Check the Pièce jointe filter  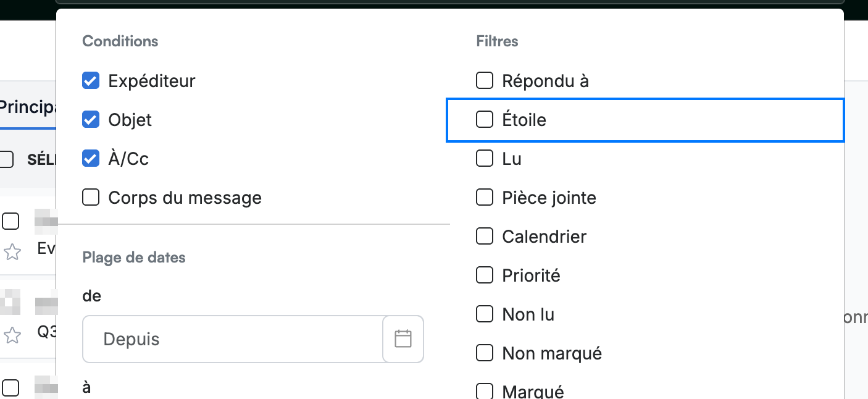coord(485,198)
